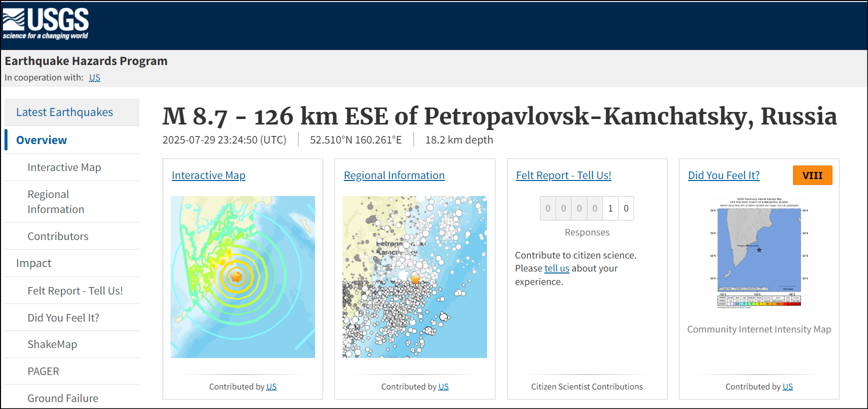Open the US cooperation link in header
Screen dimensions: 868x409
tap(94, 77)
